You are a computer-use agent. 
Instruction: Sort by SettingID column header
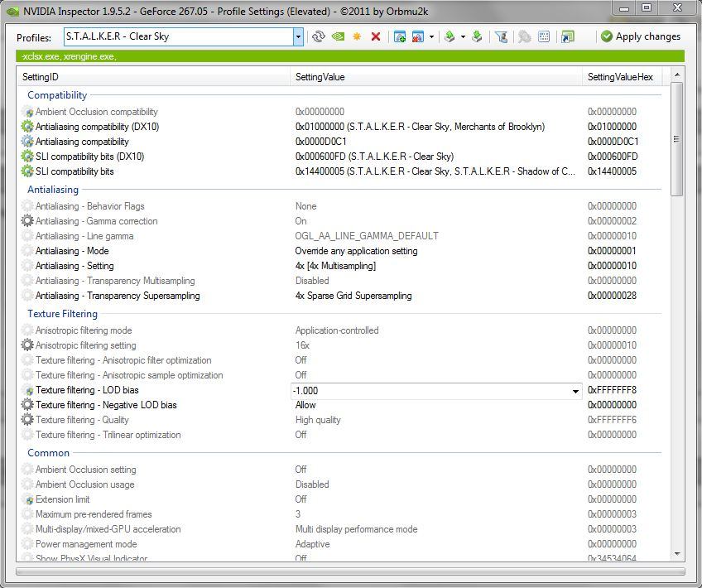[154, 77]
